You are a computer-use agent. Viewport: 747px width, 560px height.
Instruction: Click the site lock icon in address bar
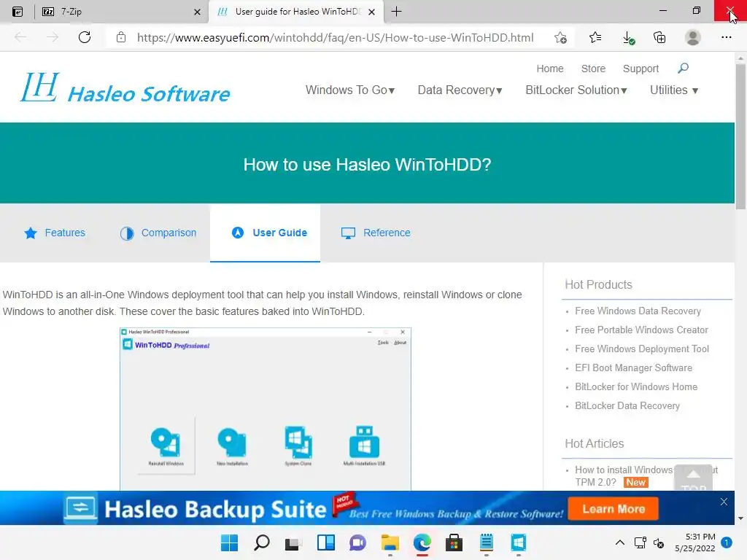[121, 37]
